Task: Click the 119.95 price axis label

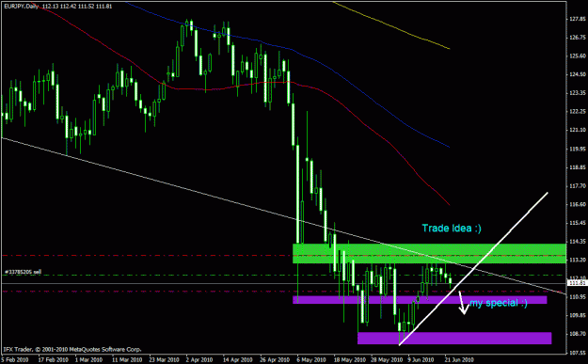Action: point(578,149)
